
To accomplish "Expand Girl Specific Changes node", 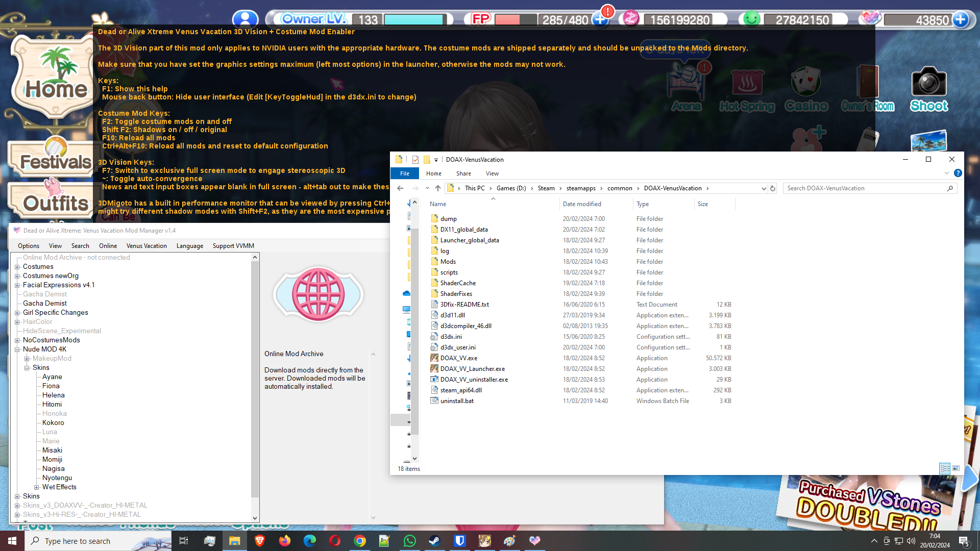I will click(17, 313).
